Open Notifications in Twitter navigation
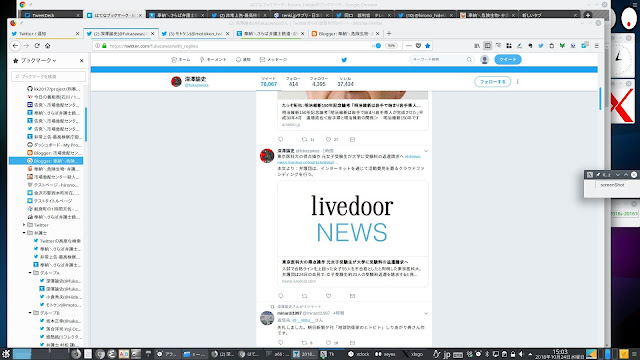Screen dimensions: 640x360 243,60
